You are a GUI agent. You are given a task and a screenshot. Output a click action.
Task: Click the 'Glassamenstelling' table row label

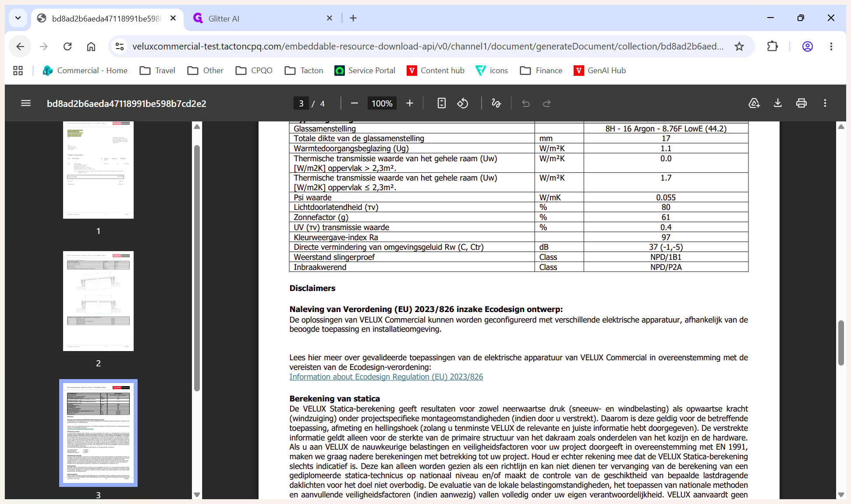325,128
